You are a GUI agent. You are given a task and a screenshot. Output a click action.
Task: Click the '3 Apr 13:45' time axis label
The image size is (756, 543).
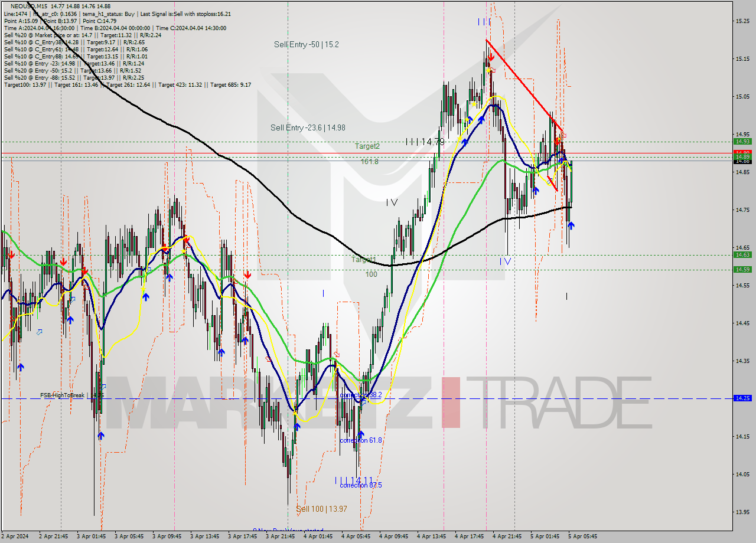(x=204, y=537)
